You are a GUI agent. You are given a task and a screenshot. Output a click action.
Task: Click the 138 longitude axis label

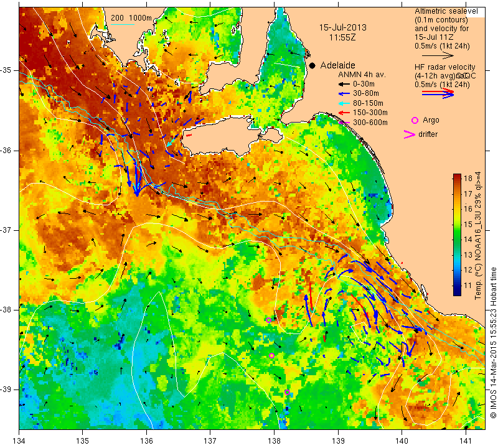pyautogui.click(x=274, y=441)
